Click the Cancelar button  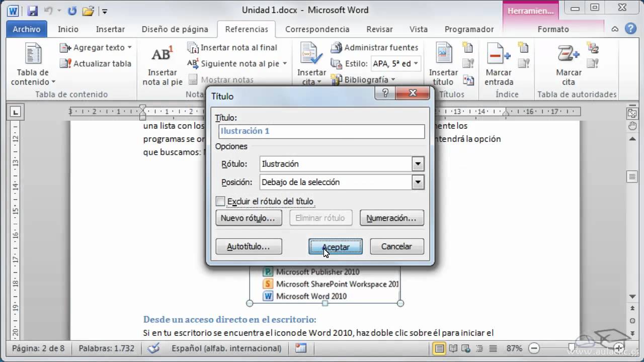396,246
